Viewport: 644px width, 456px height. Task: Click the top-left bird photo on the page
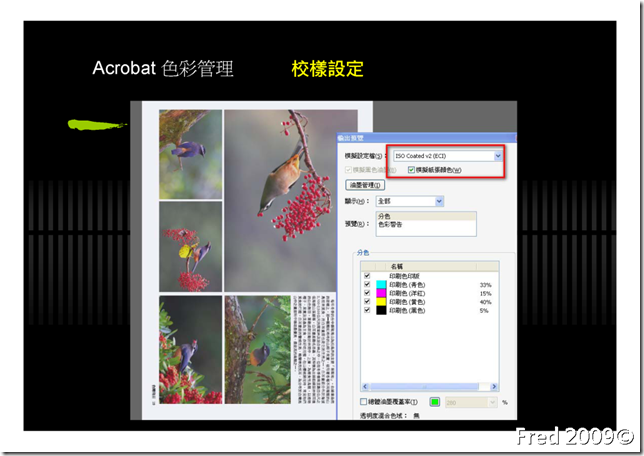pyautogui.click(x=191, y=154)
